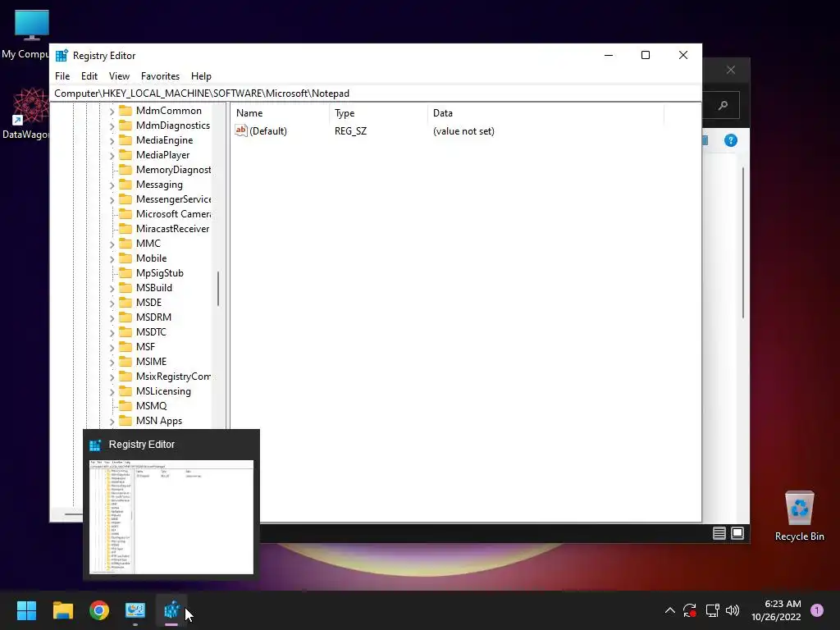The height and width of the screenshot is (630, 840).
Task: Expand the MediaPlayer key
Action: pyautogui.click(x=112, y=155)
